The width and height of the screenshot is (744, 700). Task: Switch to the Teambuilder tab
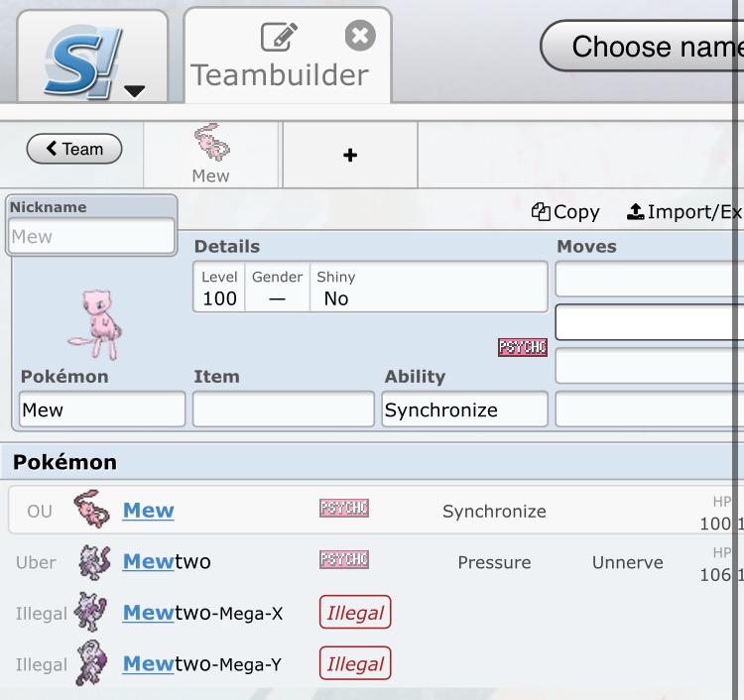(x=287, y=56)
